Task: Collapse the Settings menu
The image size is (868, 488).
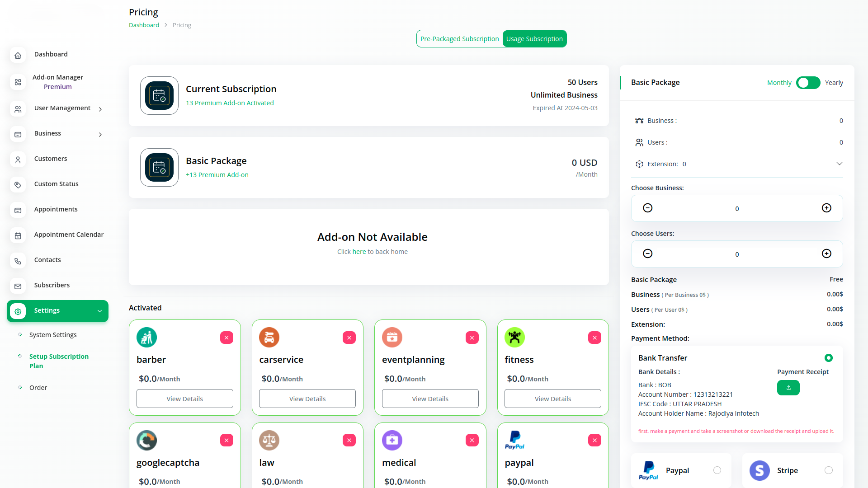Action: click(99, 311)
